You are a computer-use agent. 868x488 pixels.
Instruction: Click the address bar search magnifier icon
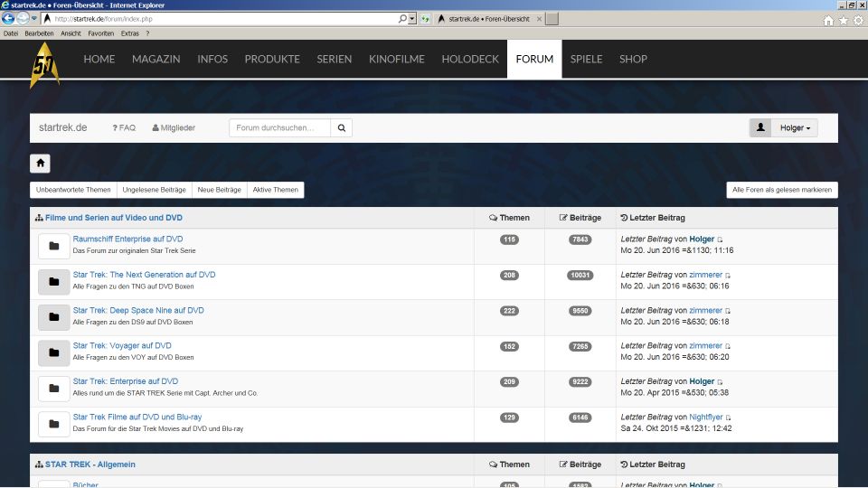point(402,18)
